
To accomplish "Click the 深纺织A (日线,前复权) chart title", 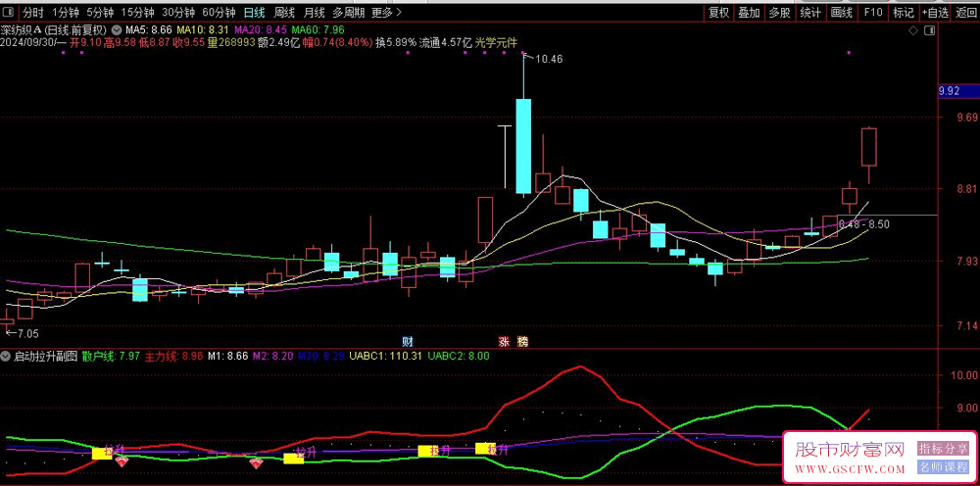I will (54, 29).
